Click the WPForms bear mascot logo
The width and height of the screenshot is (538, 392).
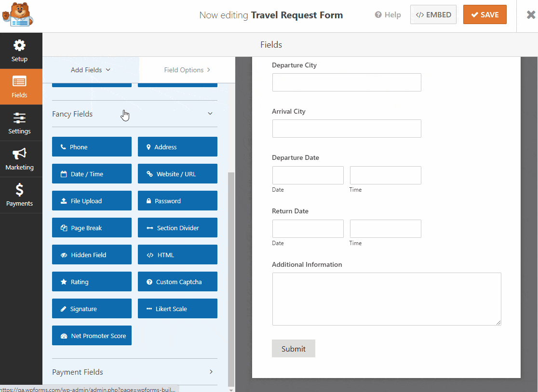click(17, 16)
